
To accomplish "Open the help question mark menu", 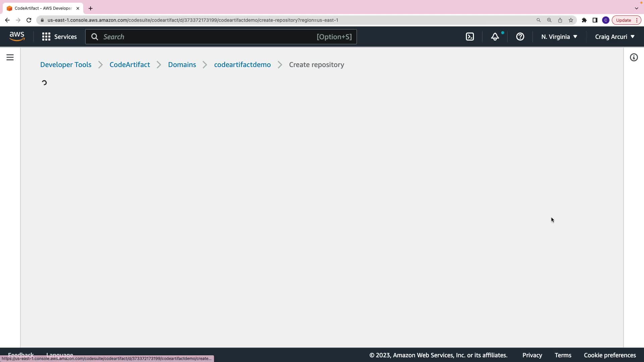I will tap(520, 37).
